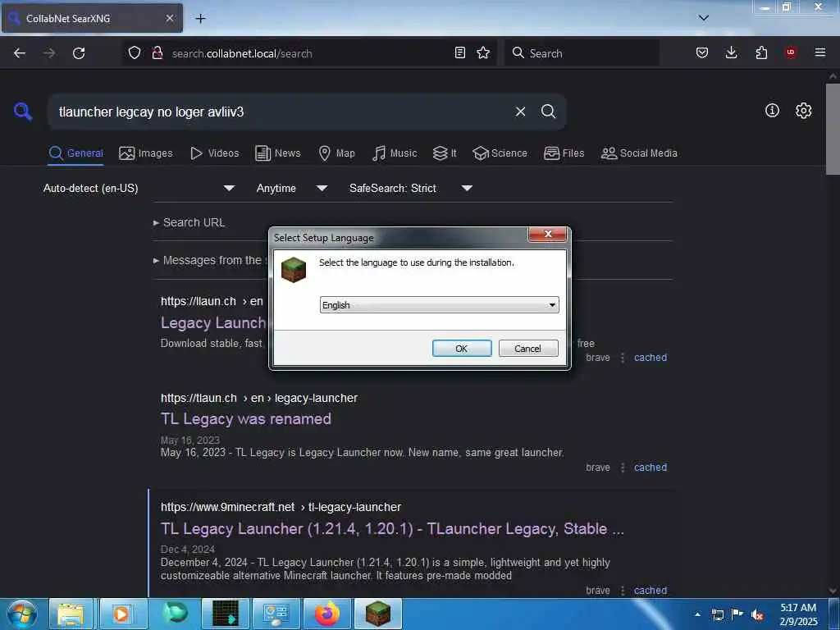
Task: Select the General search category
Action: (x=75, y=153)
